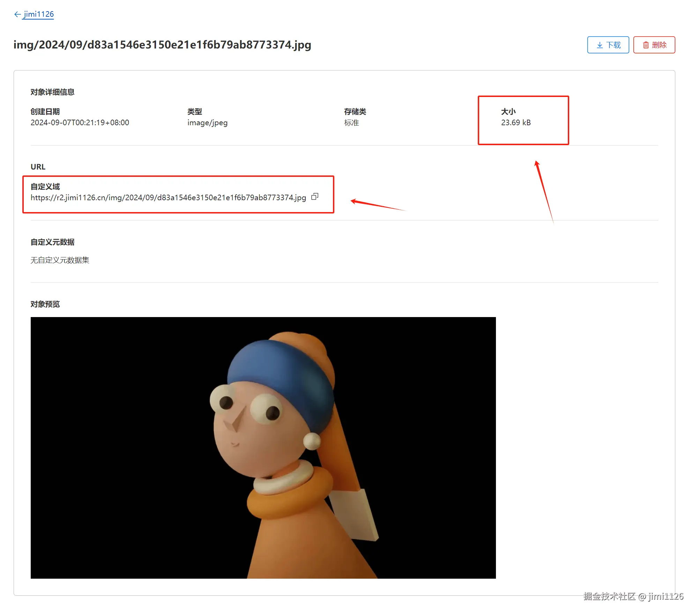The height and width of the screenshot is (616, 698).
Task: Click the r2.jimi1126.cn image URL text
Action: [x=168, y=198]
